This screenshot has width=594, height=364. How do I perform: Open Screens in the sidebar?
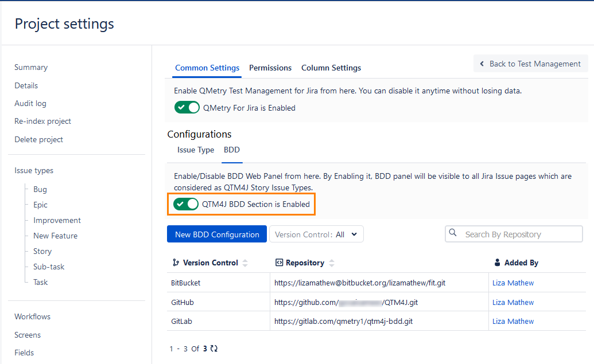[28, 335]
